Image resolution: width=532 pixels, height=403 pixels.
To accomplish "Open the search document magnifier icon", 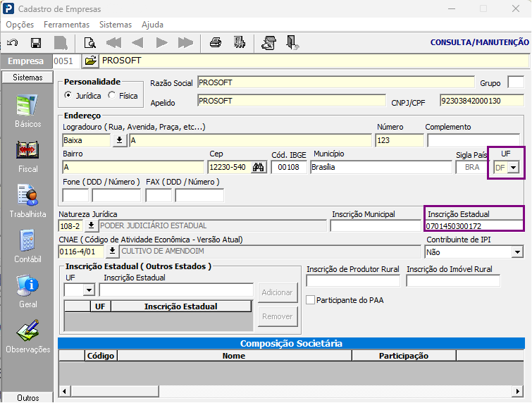I will (x=90, y=43).
